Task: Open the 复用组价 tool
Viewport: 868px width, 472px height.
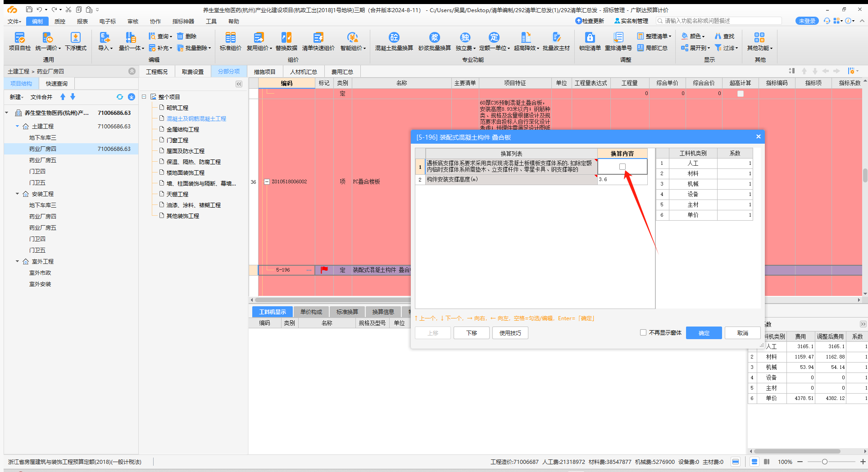Action: (259, 41)
